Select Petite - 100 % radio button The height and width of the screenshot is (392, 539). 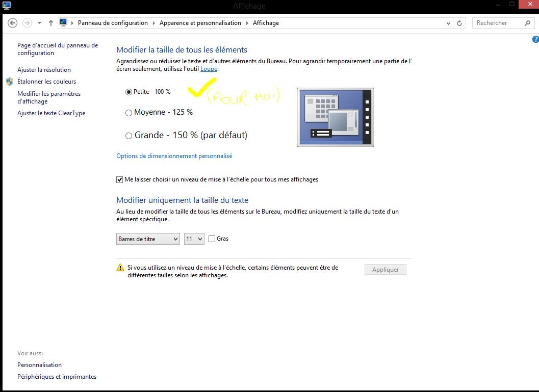coord(129,92)
